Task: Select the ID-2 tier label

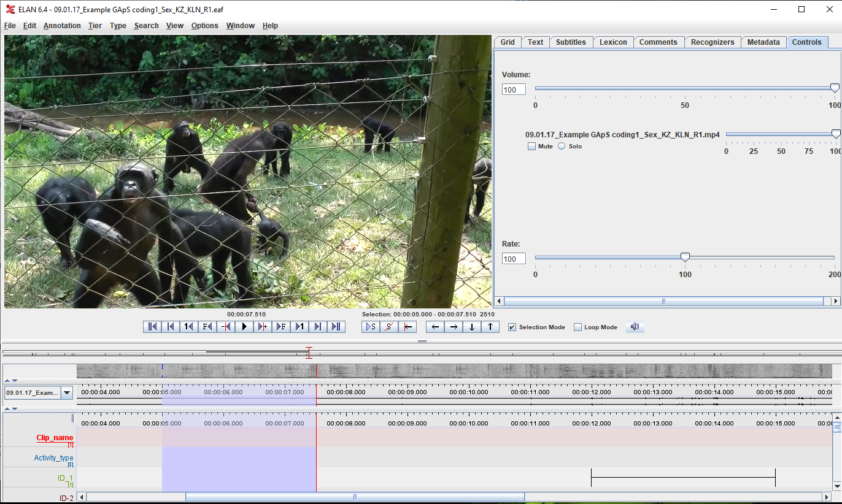Action: 66,498
